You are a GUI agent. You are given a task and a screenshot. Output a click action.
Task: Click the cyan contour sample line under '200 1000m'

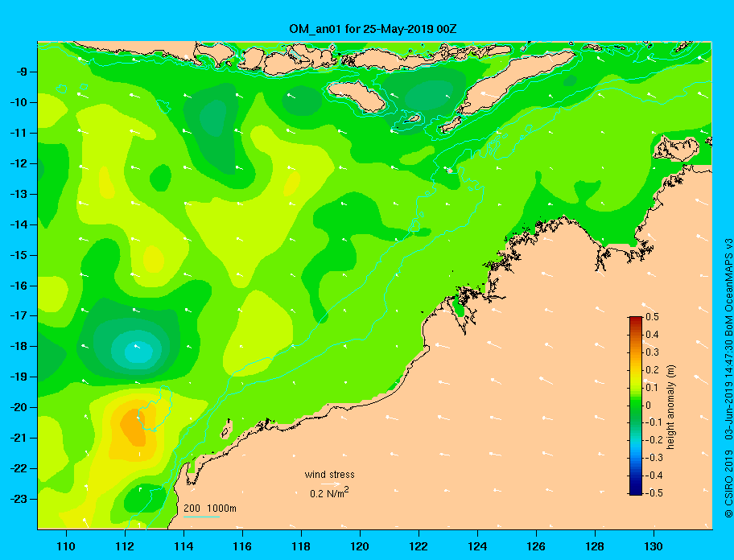202,517
